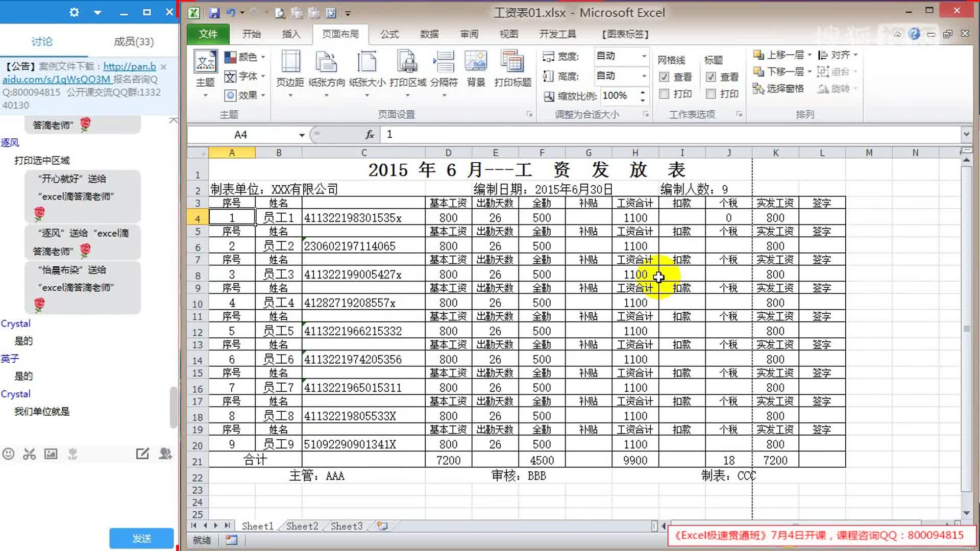This screenshot has width=980, height=551.
Task: Switch to the 公式 Formulas tab
Action: [389, 34]
